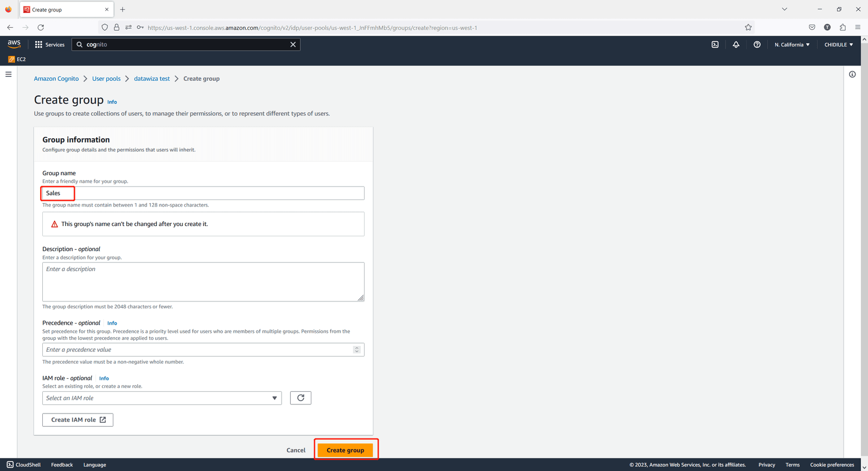Open the N. California region dropdown
Viewport: 868px width, 471px height.
792,44
